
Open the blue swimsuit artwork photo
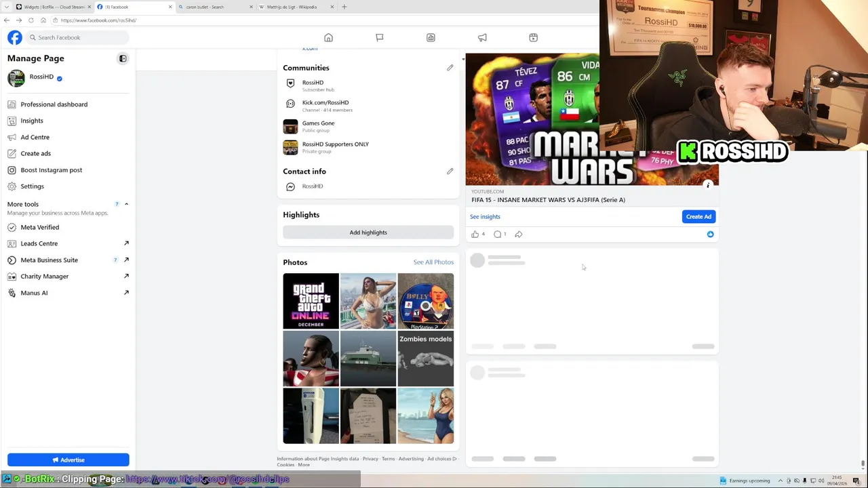425,416
